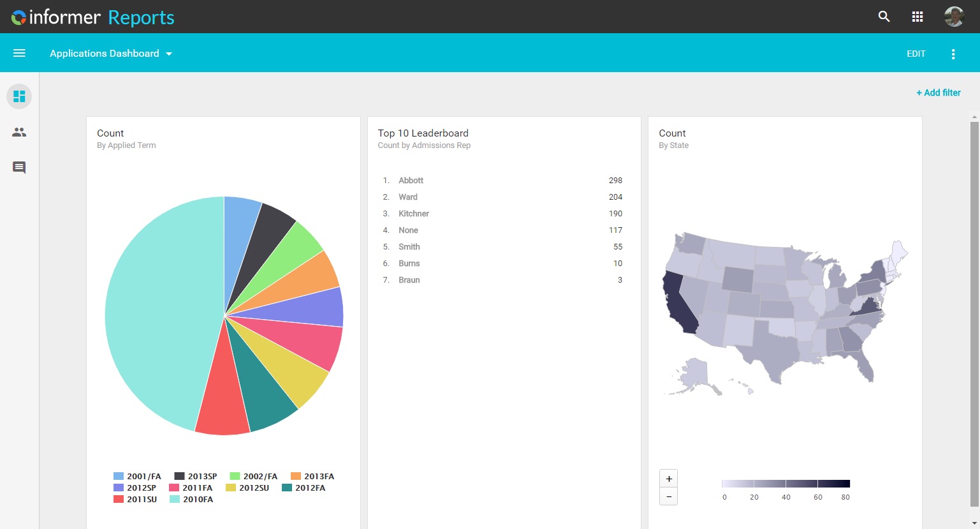Toggle the 2012SP legend entry

(135, 488)
